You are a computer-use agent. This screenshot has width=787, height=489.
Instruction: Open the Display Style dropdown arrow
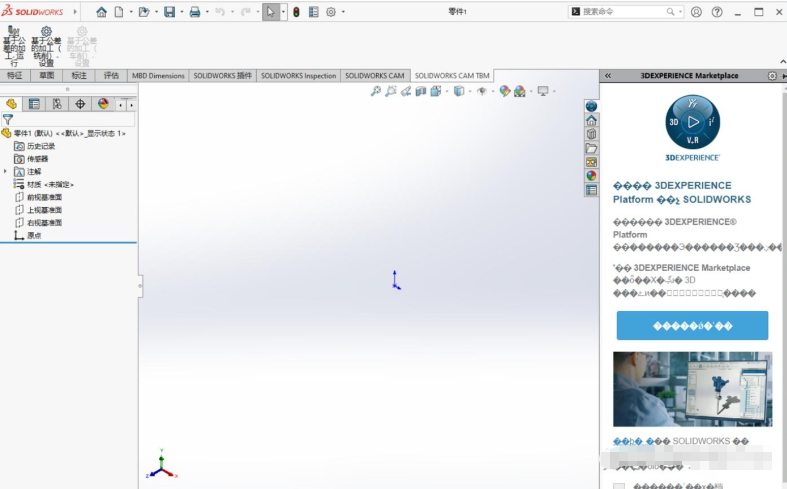point(470,91)
